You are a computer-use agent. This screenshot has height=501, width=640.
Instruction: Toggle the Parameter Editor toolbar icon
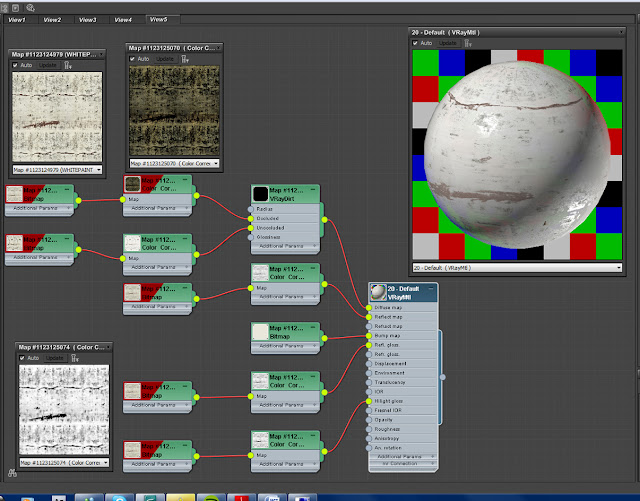16,8
